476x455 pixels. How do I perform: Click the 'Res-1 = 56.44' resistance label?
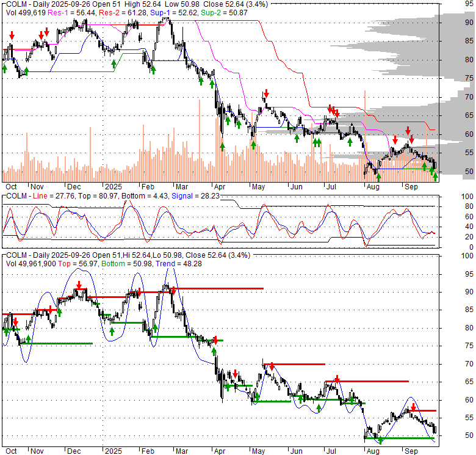point(72,13)
